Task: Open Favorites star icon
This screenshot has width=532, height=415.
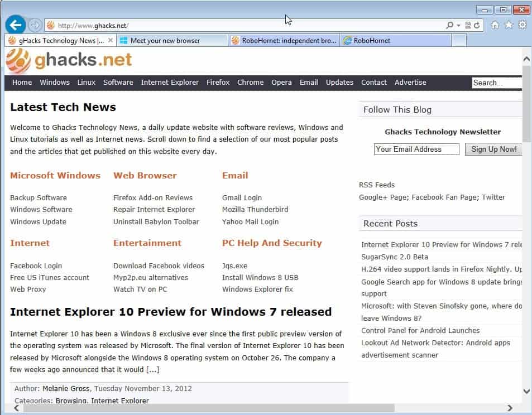Action: 509,25
